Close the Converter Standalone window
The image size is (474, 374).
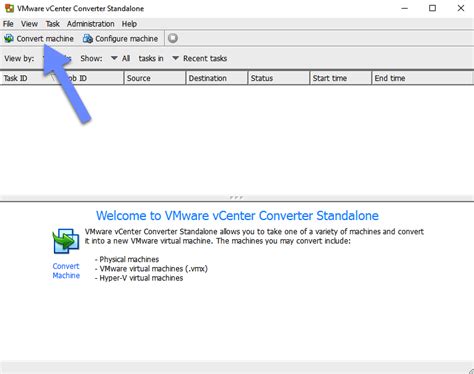461,8
